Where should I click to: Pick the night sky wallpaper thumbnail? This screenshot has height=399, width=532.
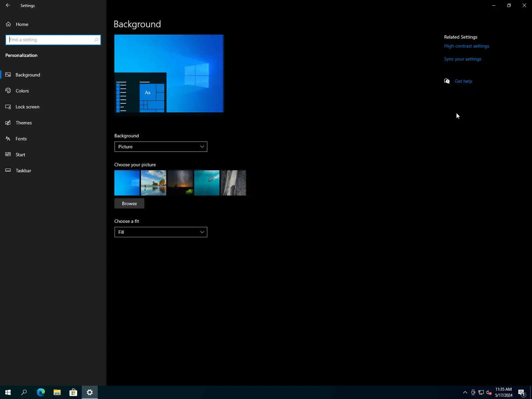pyautogui.click(x=180, y=183)
